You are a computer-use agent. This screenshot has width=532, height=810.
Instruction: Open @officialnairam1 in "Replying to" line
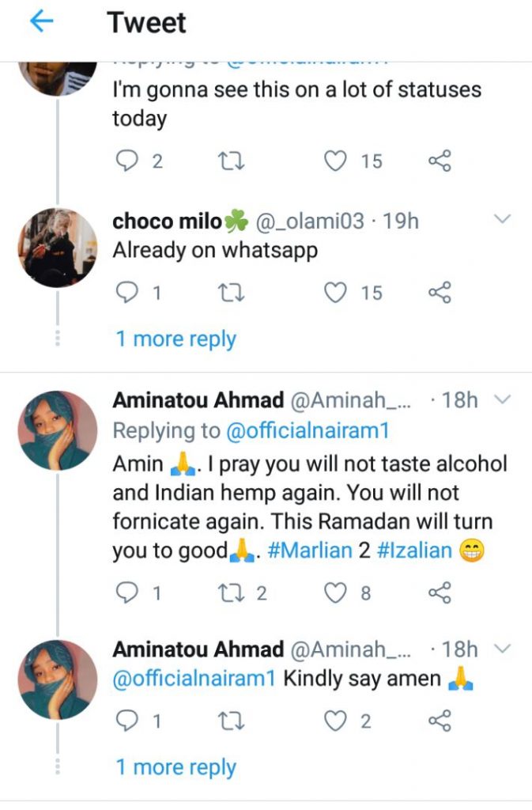tap(307, 431)
